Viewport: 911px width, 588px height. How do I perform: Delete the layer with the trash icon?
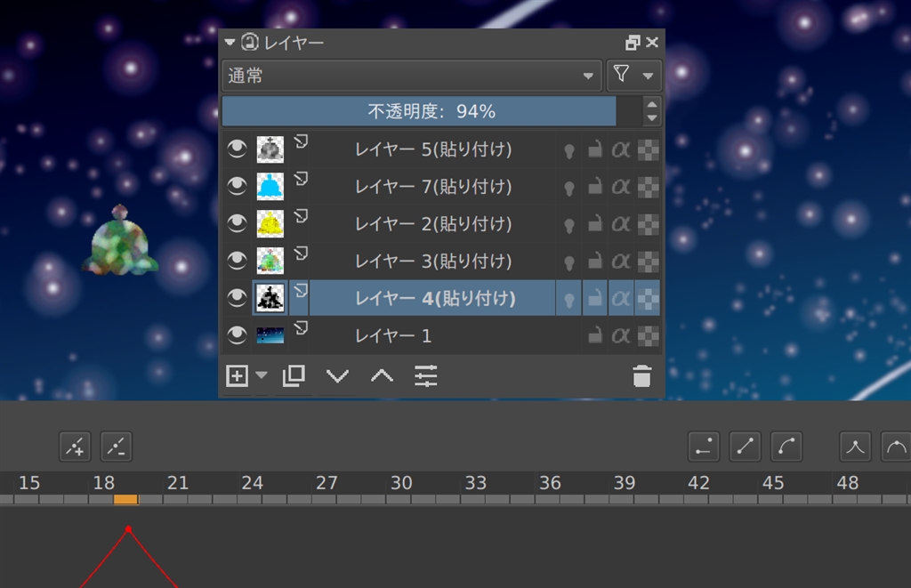[x=642, y=376]
